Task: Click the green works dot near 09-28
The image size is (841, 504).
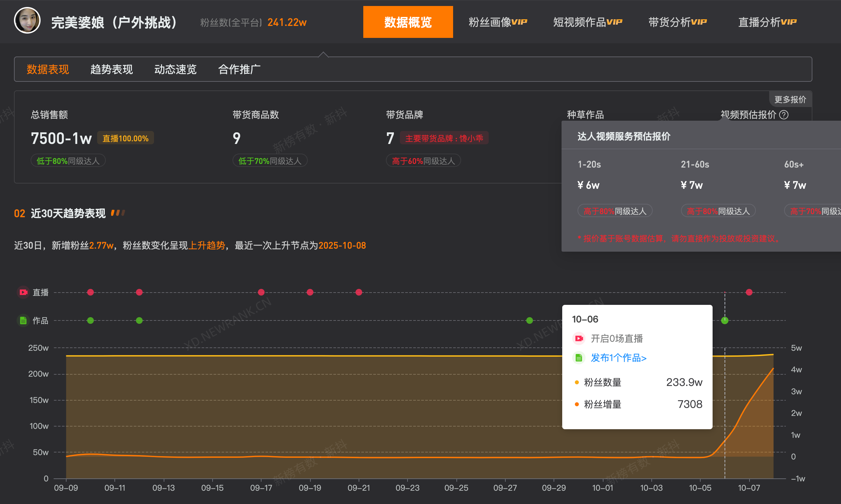Action: pos(529,320)
